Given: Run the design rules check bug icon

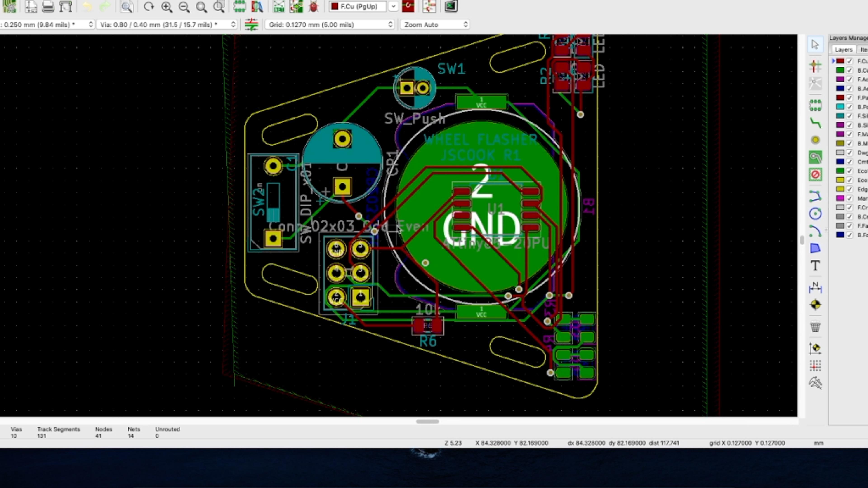Looking at the screenshot, I should click(313, 7).
